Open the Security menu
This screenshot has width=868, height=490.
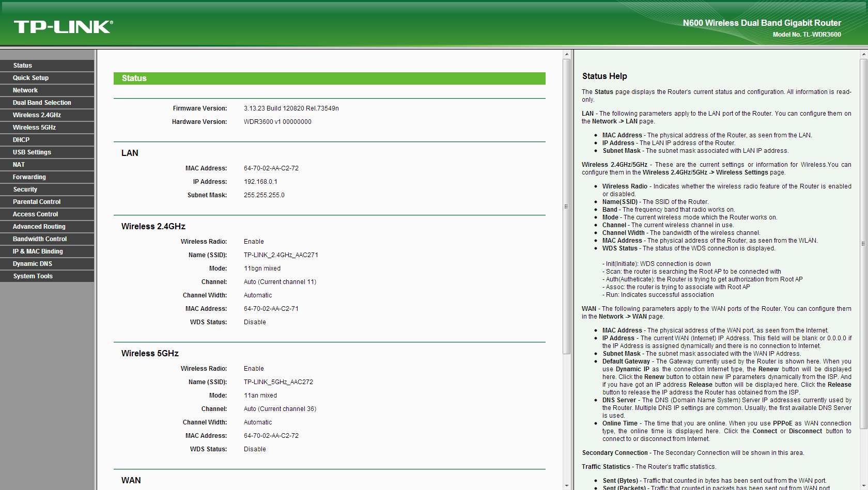[47, 189]
